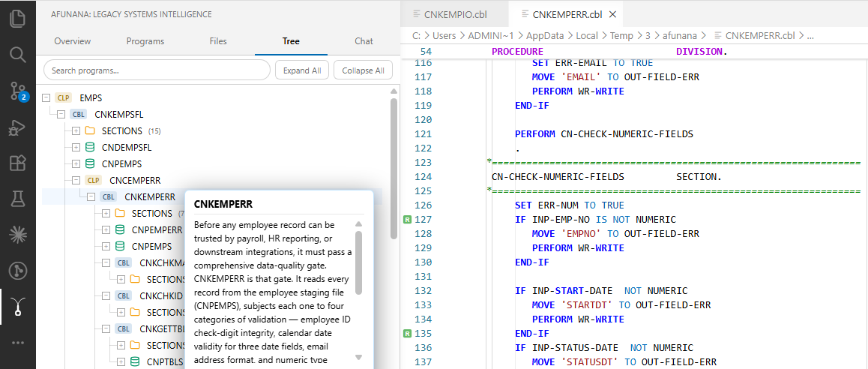Open the CNKEMPIO.cbl editor tab
Screen dimensions: 868x369
454,14
